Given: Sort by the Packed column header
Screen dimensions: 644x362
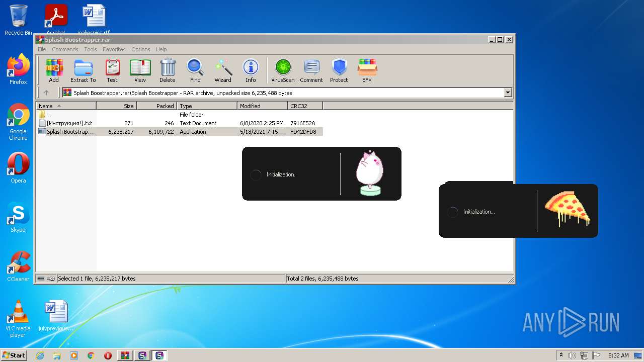Looking at the screenshot, I should [x=156, y=106].
